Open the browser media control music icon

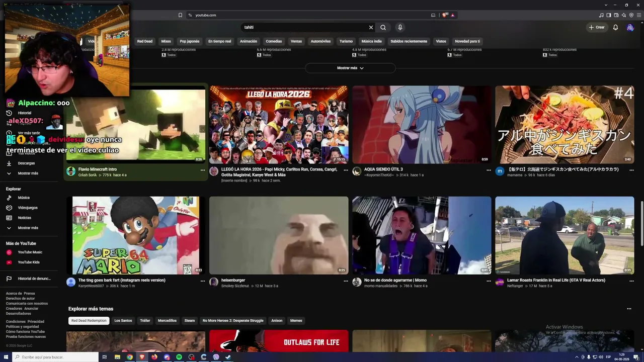click(602, 15)
